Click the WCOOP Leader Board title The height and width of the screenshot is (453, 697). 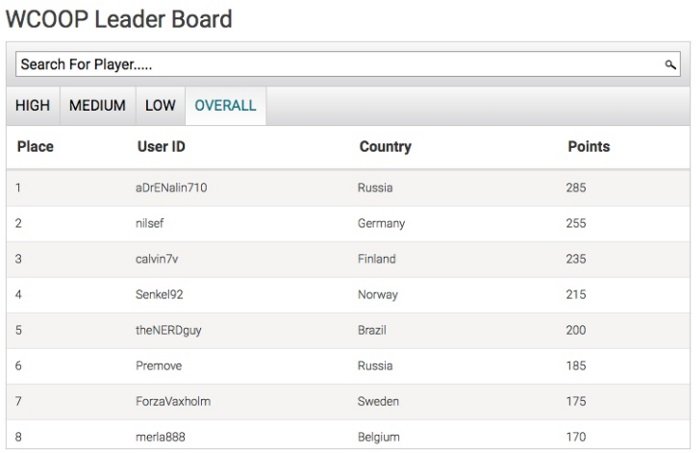119,18
